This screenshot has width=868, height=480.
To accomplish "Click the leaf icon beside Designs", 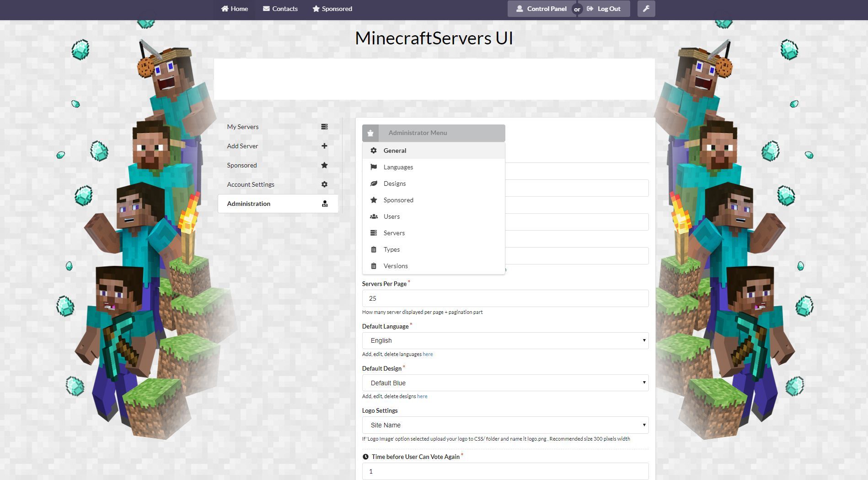I will tap(374, 183).
